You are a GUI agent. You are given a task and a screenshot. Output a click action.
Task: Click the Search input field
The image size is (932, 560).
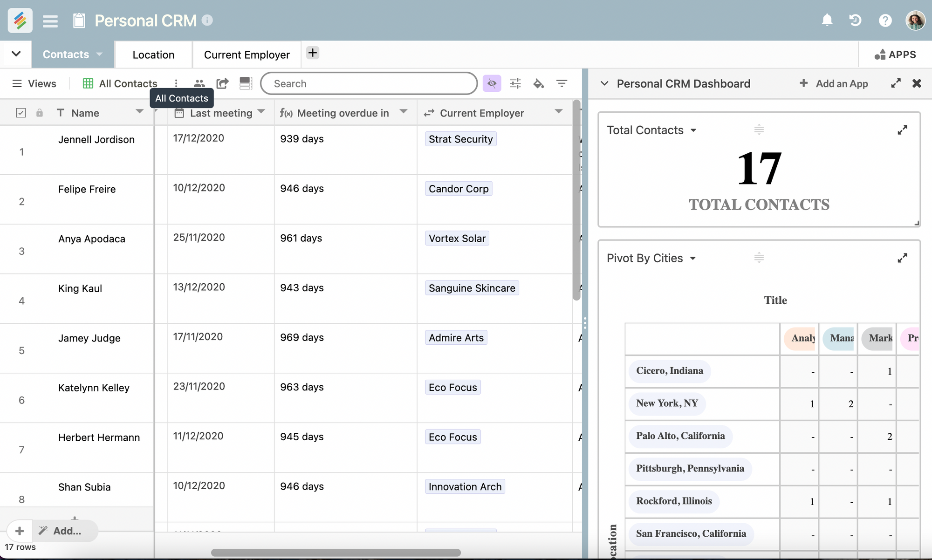(369, 83)
